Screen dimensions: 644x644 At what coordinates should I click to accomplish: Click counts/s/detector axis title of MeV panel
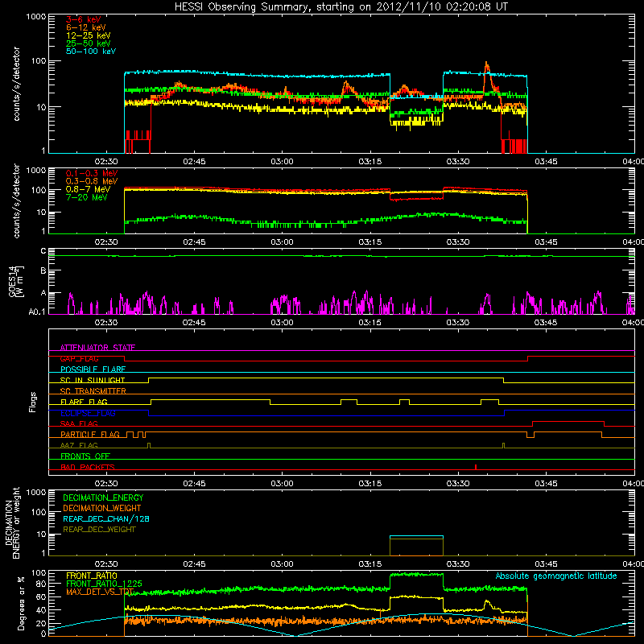16,201
